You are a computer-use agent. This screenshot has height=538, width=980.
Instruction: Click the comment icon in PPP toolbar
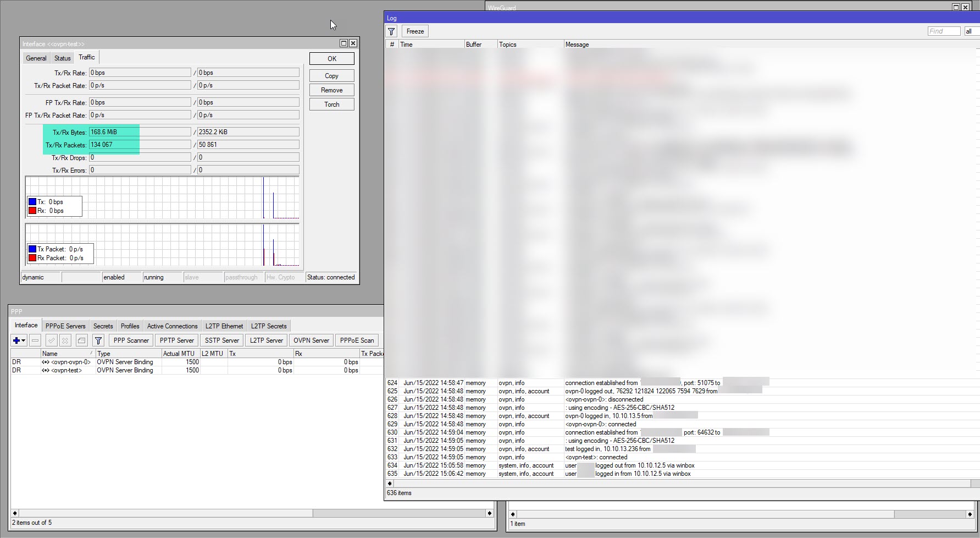point(81,341)
